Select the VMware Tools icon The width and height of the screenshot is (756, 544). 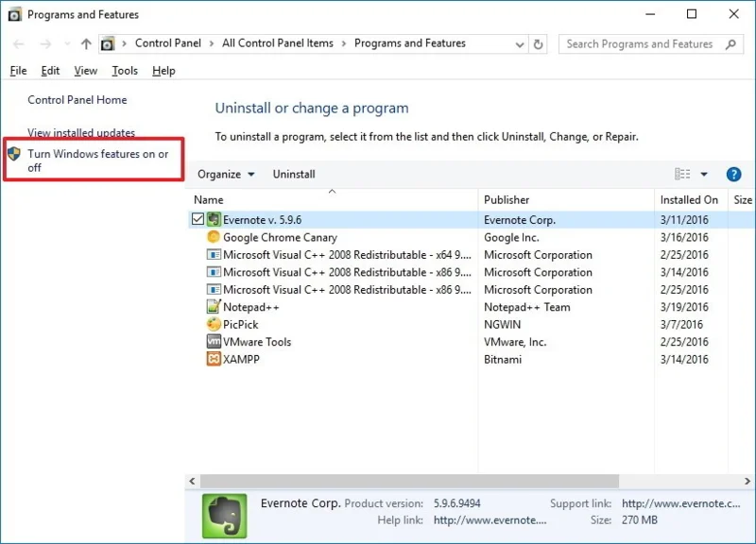213,342
